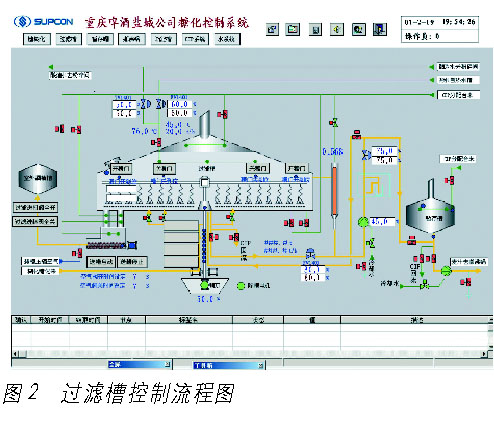Expand the second dropdown in bottom status bar
This screenshot has width=494, height=424.
point(229,365)
